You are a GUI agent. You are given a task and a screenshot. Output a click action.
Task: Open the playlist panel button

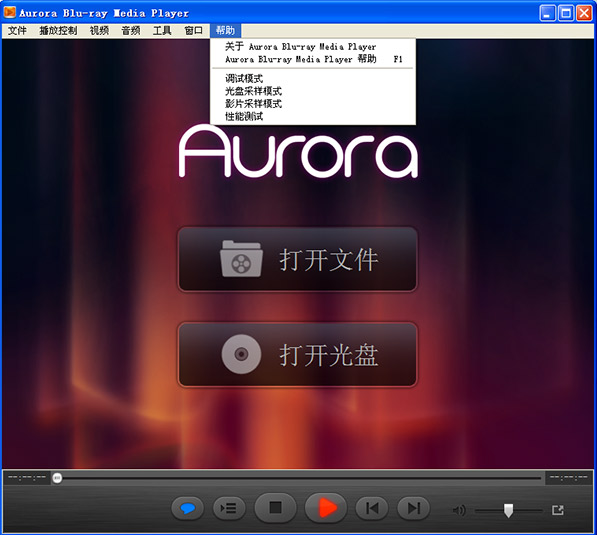point(229,508)
